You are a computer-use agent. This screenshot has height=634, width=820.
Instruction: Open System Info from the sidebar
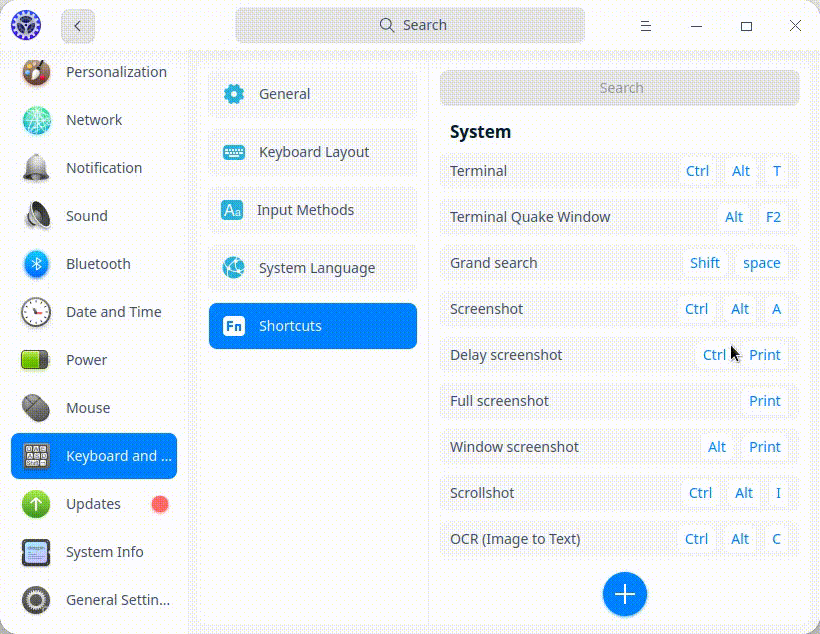click(36, 552)
